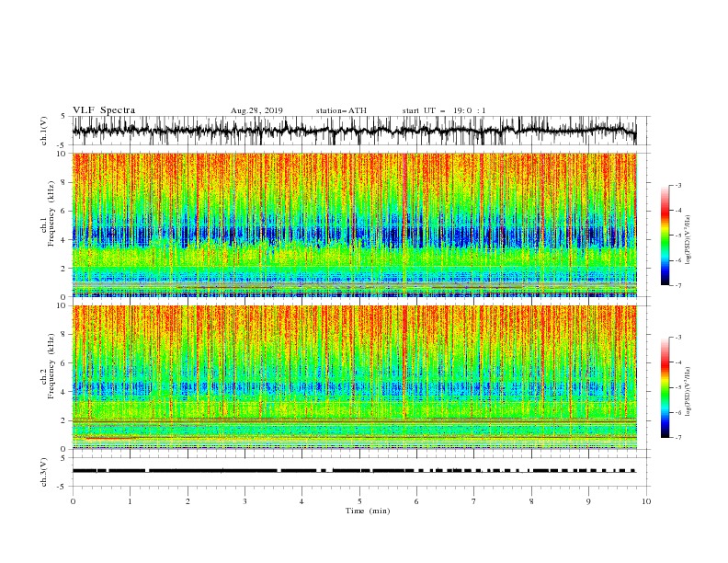
Task: Click time axis tick label "9"
Action: 588,501
